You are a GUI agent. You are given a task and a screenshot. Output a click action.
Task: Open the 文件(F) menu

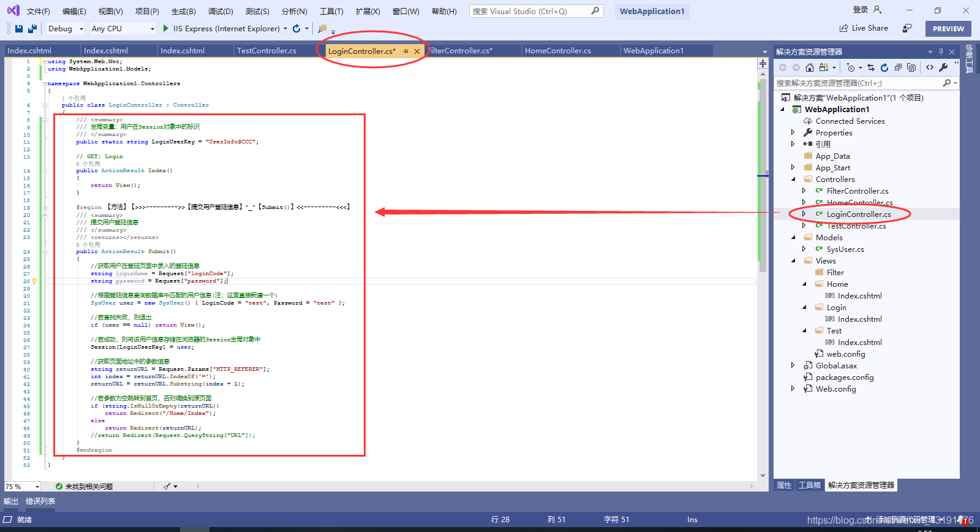pyautogui.click(x=38, y=11)
